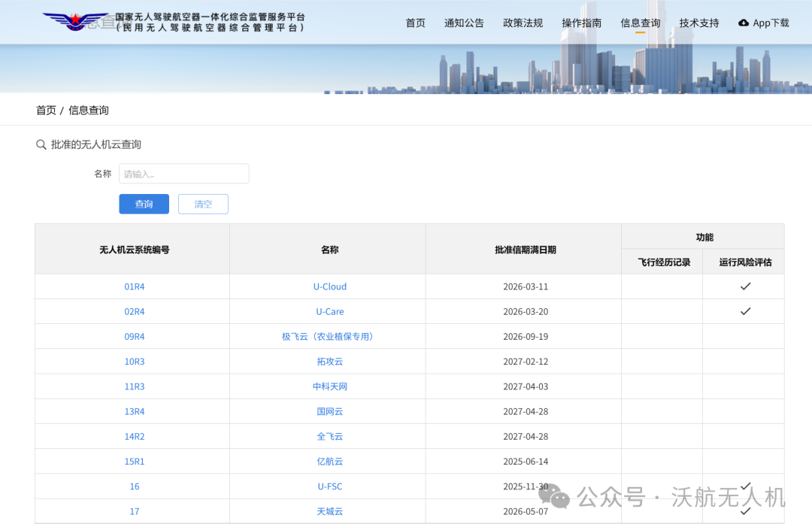Click the checkmark in the U-Care row
This screenshot has height=530, width=812.
(745, 311)
